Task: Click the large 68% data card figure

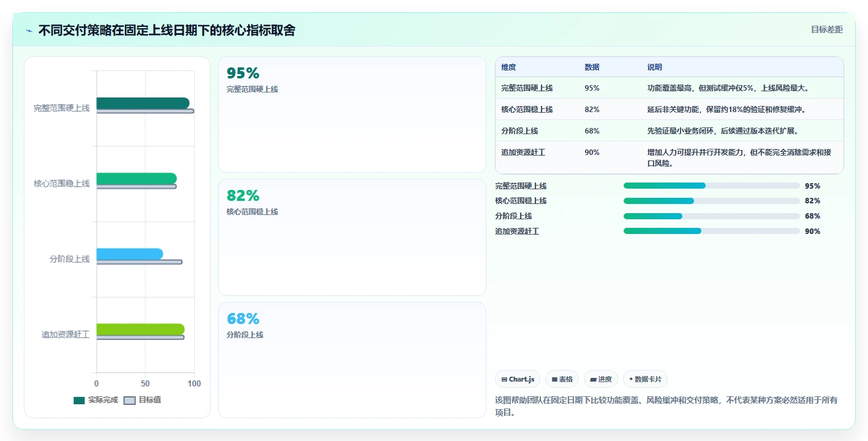Action: click(x=243, y=319)
